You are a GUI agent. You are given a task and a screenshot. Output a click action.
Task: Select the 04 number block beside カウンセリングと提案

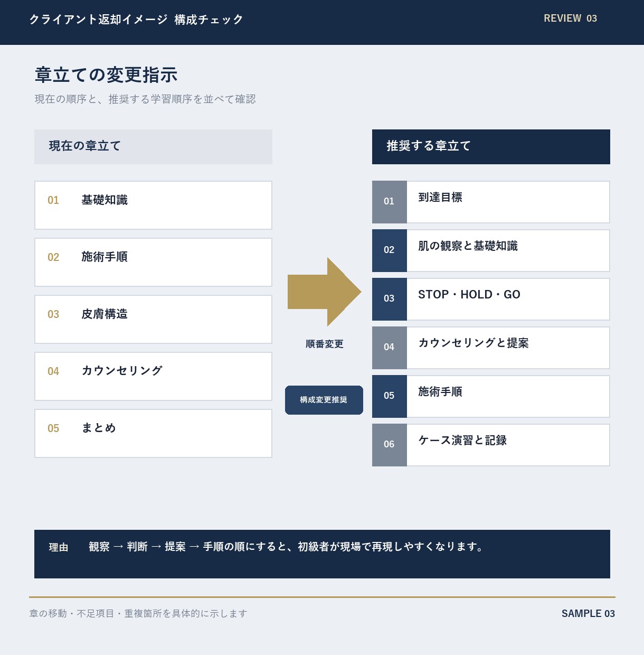pos(390,348)
